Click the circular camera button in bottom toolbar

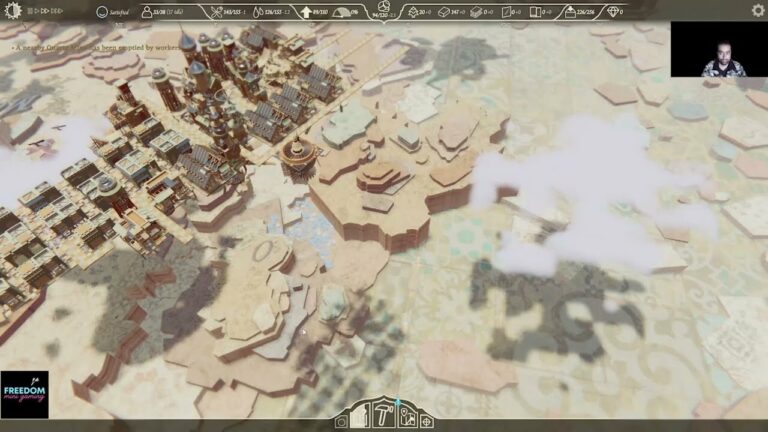(x=341, y=421)
